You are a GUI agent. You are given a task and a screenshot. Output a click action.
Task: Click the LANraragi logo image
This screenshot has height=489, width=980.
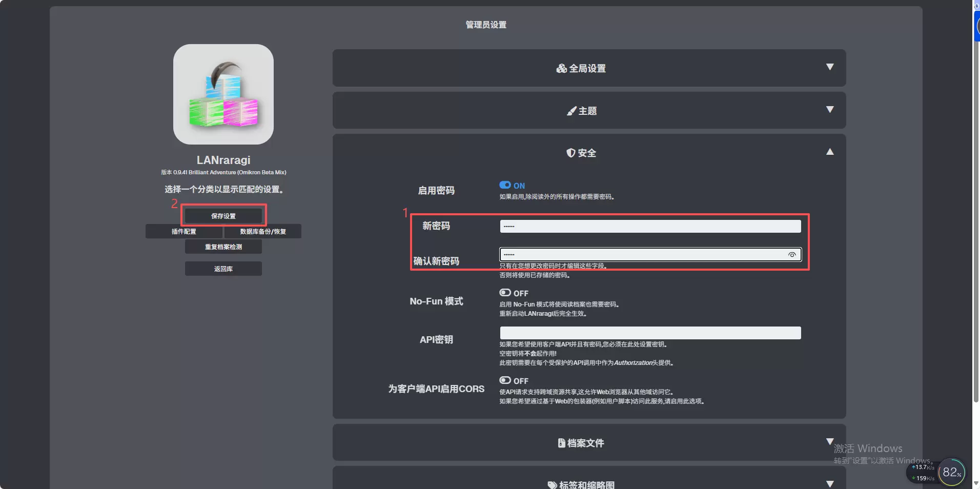click(223, 94)
